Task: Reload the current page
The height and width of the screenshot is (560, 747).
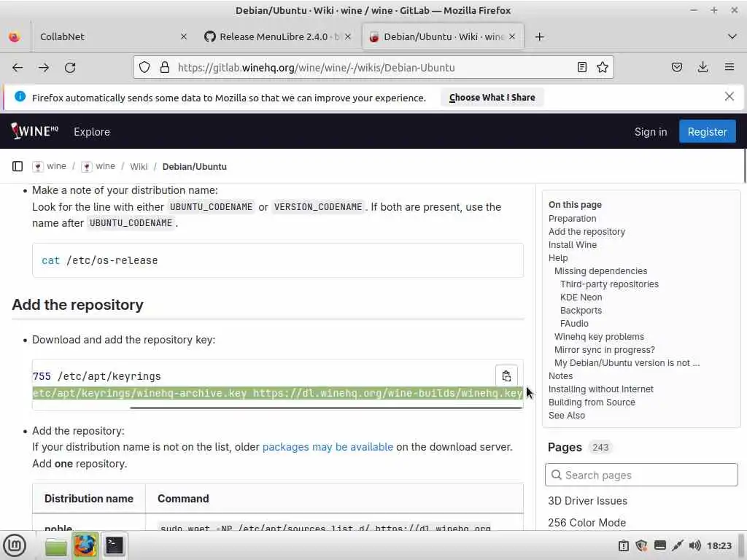Action: [70, 68]
